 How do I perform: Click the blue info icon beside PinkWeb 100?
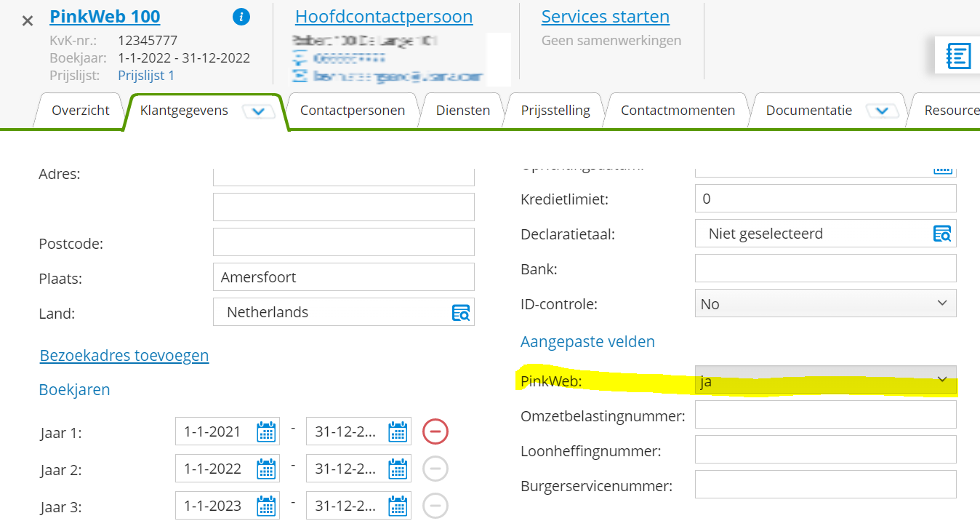[x=241, y=17]
